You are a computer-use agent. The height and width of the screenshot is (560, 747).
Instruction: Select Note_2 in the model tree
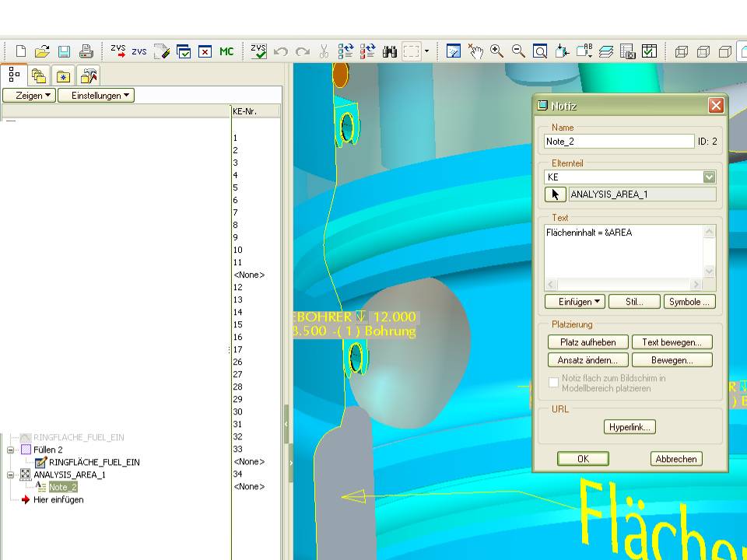pyautogui.click(x=62, y=487)
